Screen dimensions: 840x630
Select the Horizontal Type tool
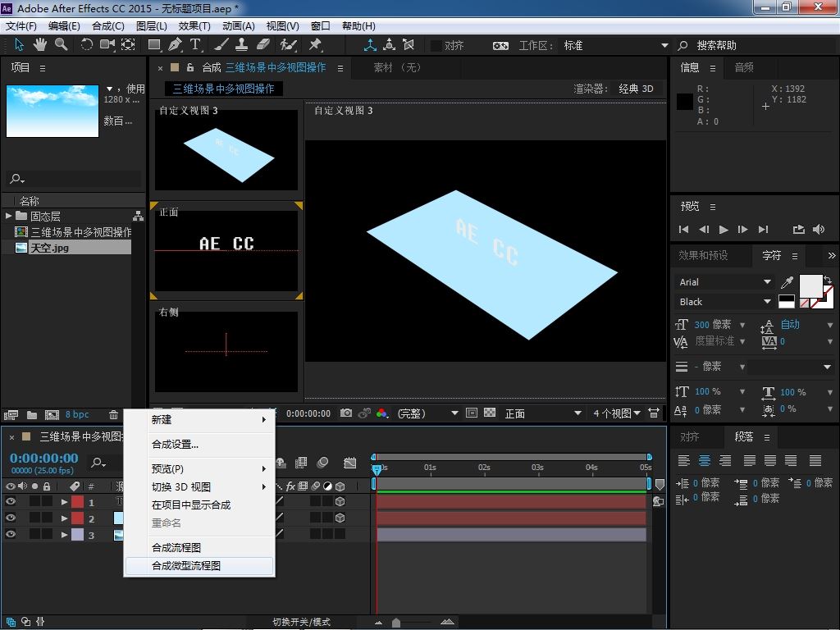195,45
